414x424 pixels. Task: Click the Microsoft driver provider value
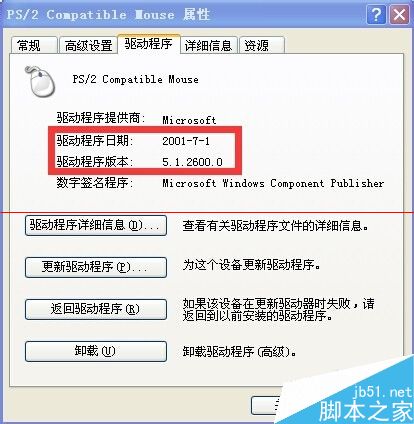(189, 120)
